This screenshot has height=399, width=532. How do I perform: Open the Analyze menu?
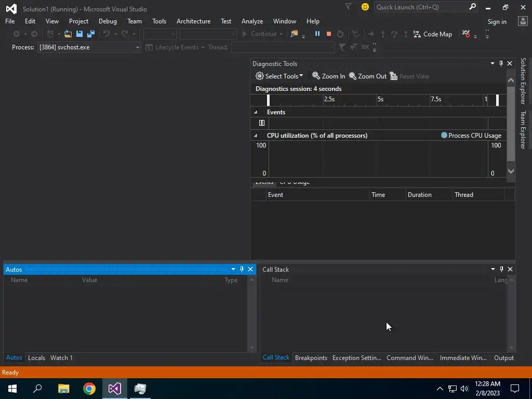tap(252, 21)
